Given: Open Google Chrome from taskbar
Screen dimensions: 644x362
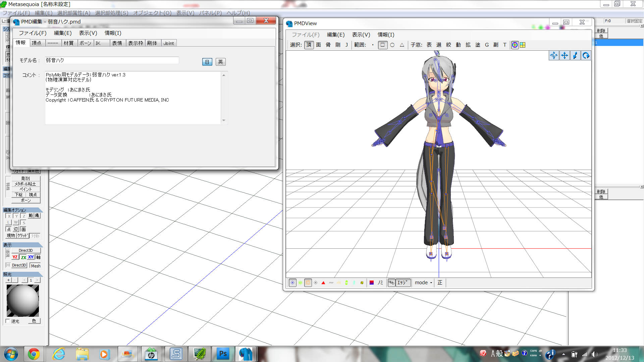Looking at the screenshot, I should (x=34, y=354).
